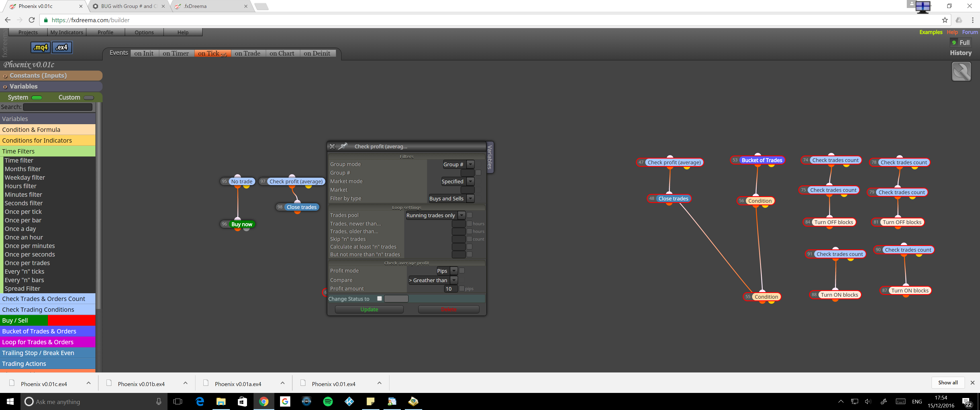Click the Cortana microphone icon
Image resolution: width=980 pixels, height=410 pixels.
pos(159,401)
